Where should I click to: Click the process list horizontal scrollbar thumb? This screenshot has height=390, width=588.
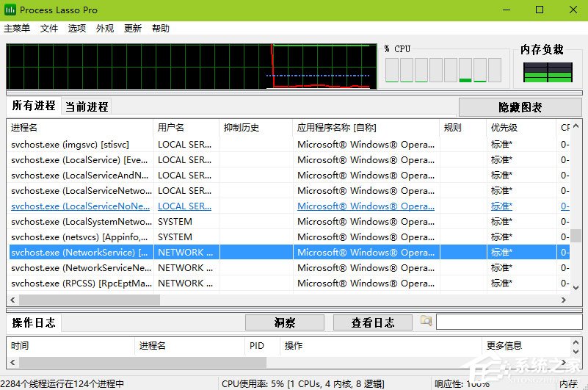click(x=90, y=300)
